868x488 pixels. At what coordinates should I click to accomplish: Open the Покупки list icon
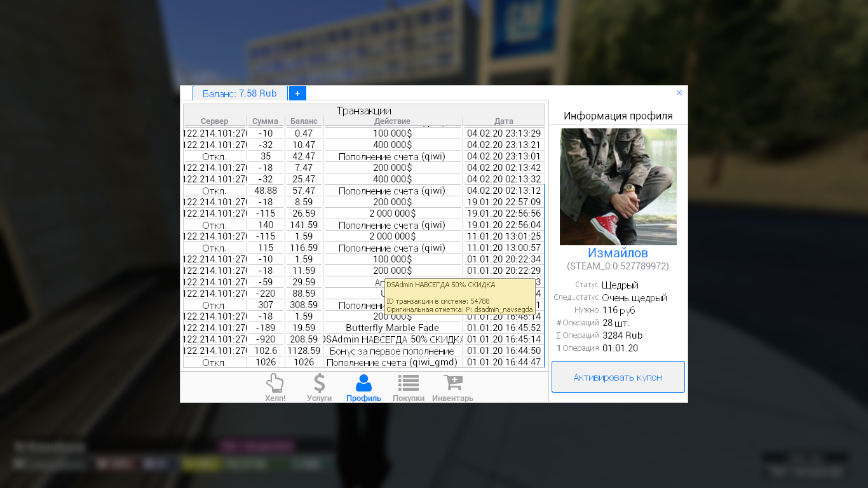(408, 383)
